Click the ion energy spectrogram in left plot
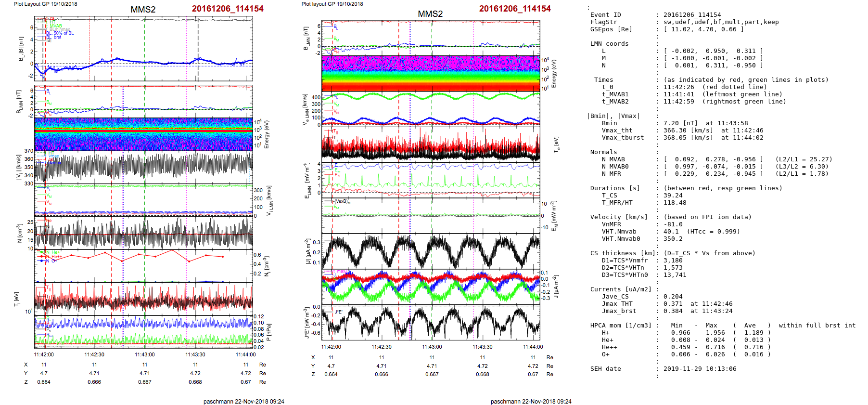 (x=143, y=134)
